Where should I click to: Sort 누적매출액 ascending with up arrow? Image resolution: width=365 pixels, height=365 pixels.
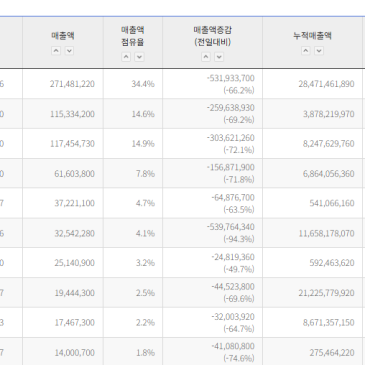click(306, 51)
